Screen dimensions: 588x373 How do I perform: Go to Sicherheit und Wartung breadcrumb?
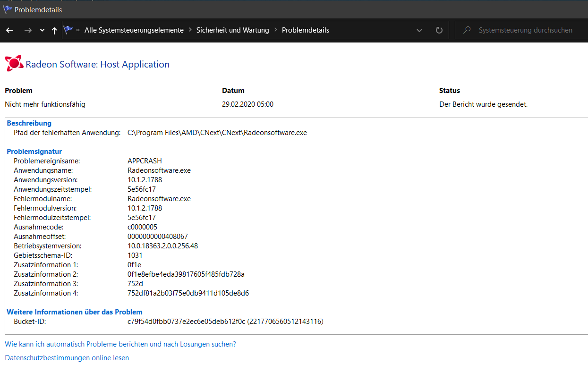pos(233,30)
